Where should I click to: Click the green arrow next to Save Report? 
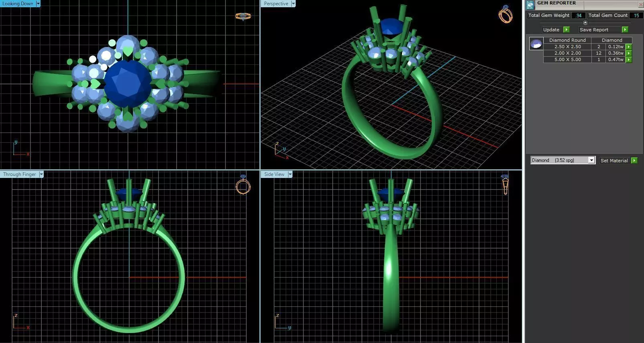[625, 30]
